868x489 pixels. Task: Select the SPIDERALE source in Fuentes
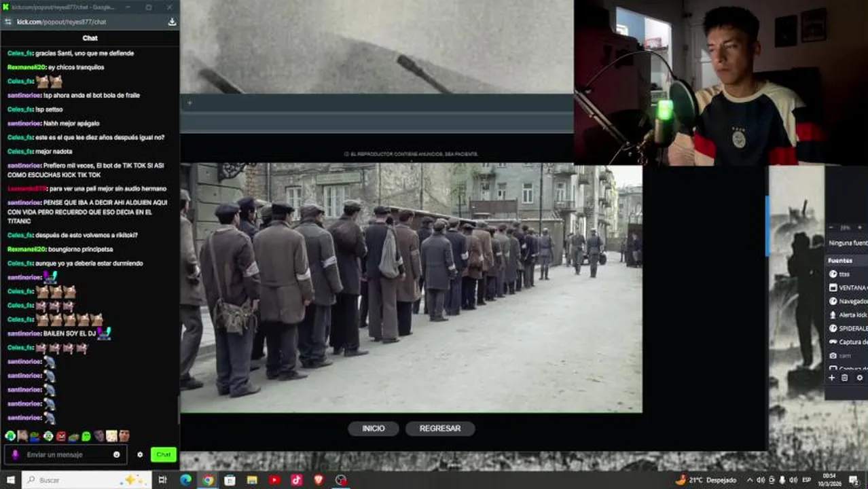click(x=847, y=328)
